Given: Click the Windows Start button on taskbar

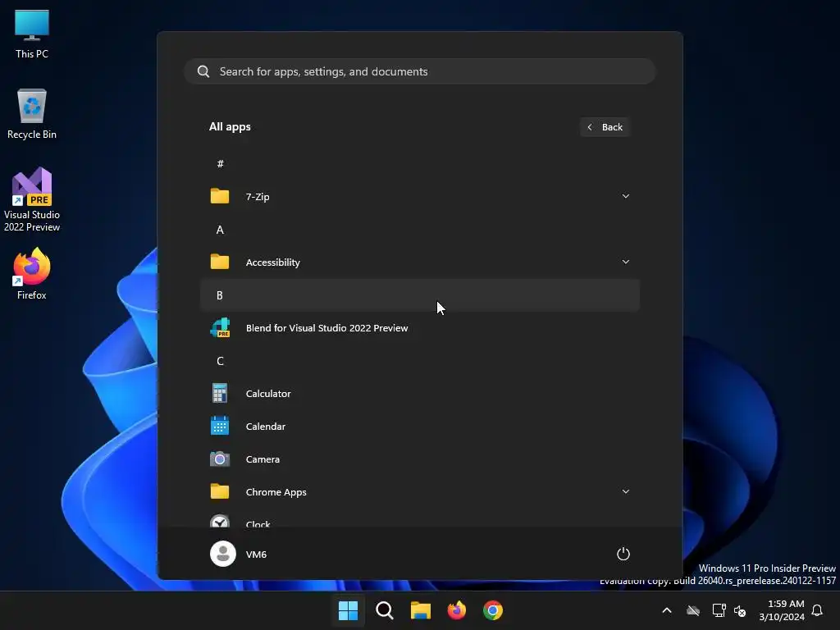Looking at the screenshot, I should pos(348,610).
